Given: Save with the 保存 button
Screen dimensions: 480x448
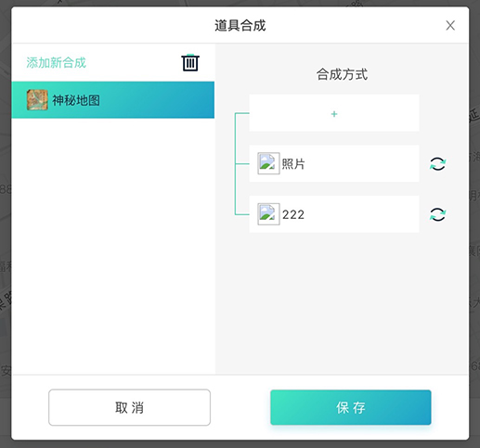Looking at the screenshot, I should point(351,407).
